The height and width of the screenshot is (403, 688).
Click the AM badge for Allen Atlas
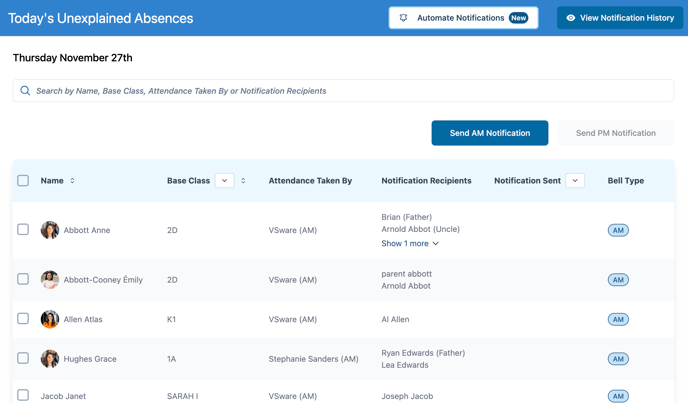618,319
